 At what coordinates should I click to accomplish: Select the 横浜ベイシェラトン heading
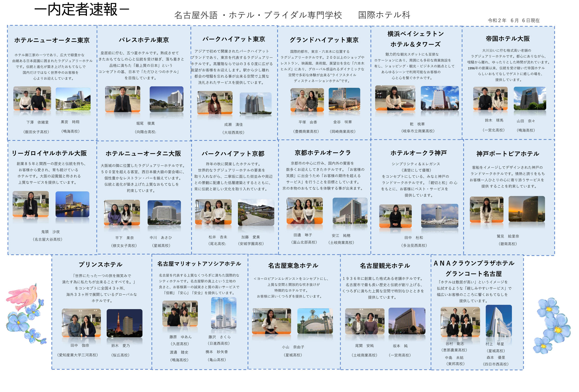click(415, 34)
